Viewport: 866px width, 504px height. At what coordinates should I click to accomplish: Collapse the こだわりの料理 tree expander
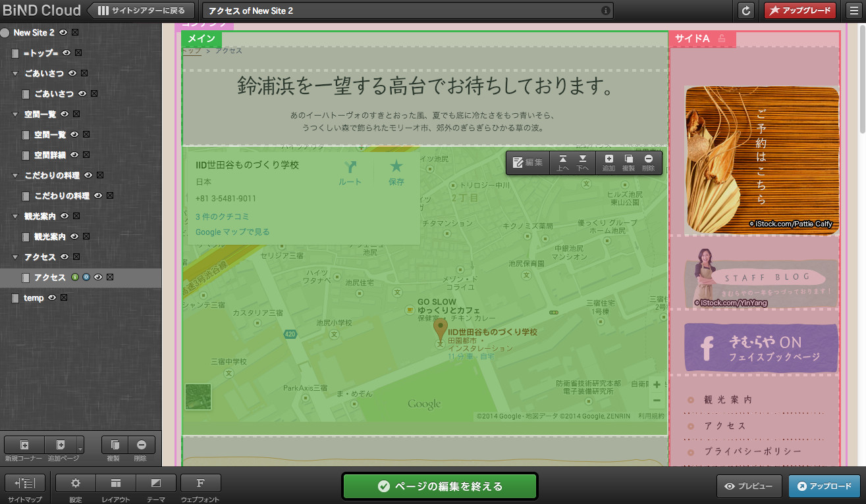pyautogui.click(x=14, y=175)
